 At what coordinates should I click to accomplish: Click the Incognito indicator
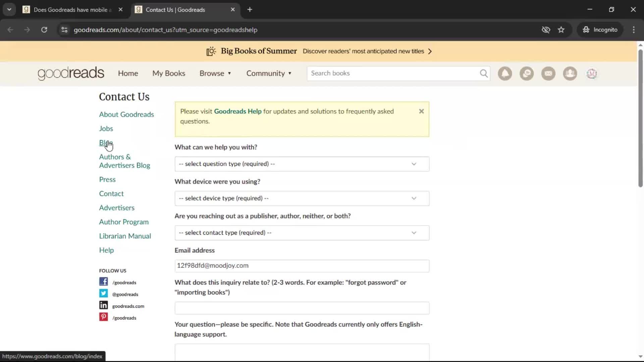[x=600, y=30]
